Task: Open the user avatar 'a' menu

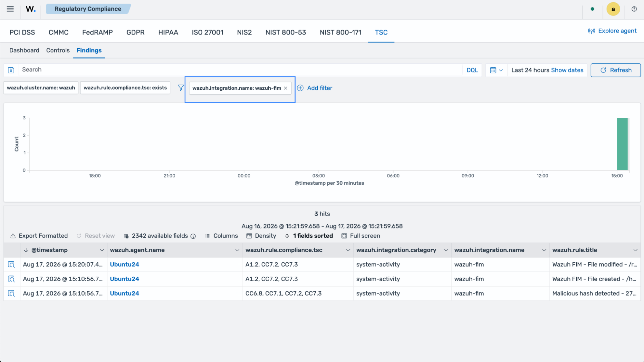Action: coord(613,9)
